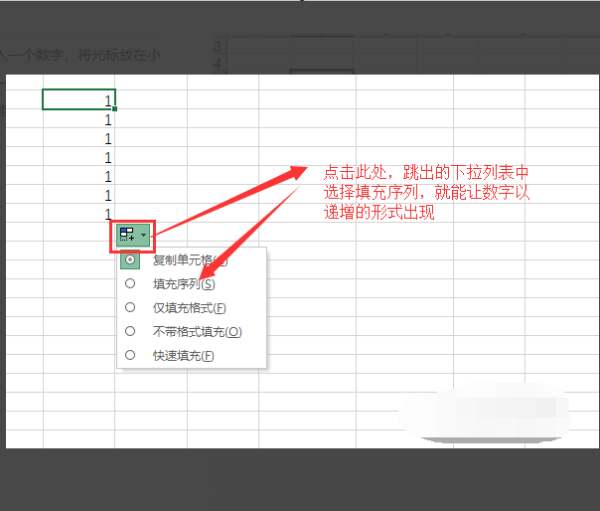Open the Auto Fill Options button
Screen dimensions: 600x511
coord(132,235)
